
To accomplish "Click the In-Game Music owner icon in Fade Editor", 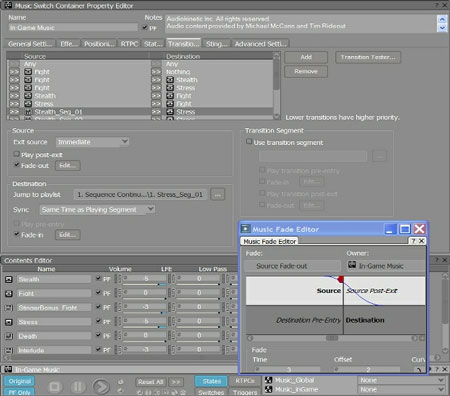I will pyautogui.click(x=352, y=265).
